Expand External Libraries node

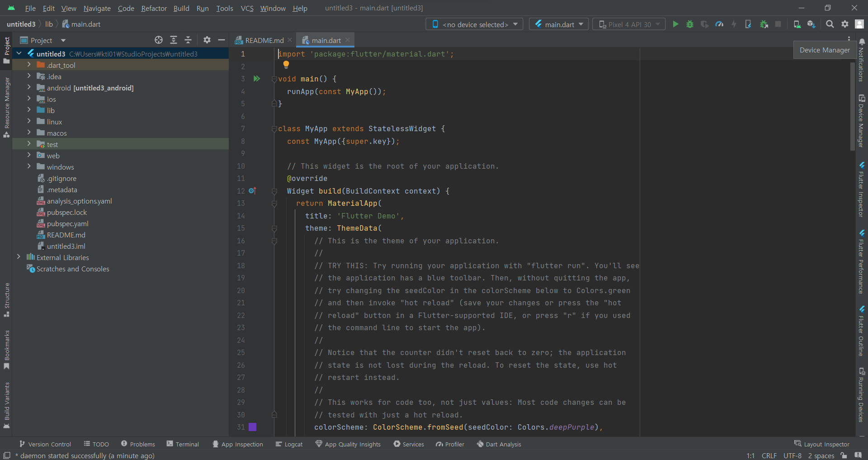point(19,257)
